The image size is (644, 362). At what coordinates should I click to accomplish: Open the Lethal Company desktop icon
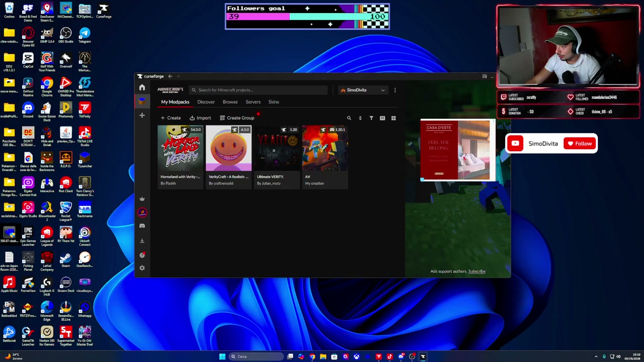point(47,259)
